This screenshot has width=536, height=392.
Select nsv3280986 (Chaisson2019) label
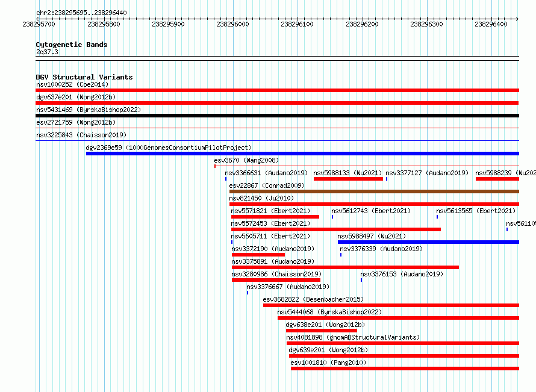277,274
